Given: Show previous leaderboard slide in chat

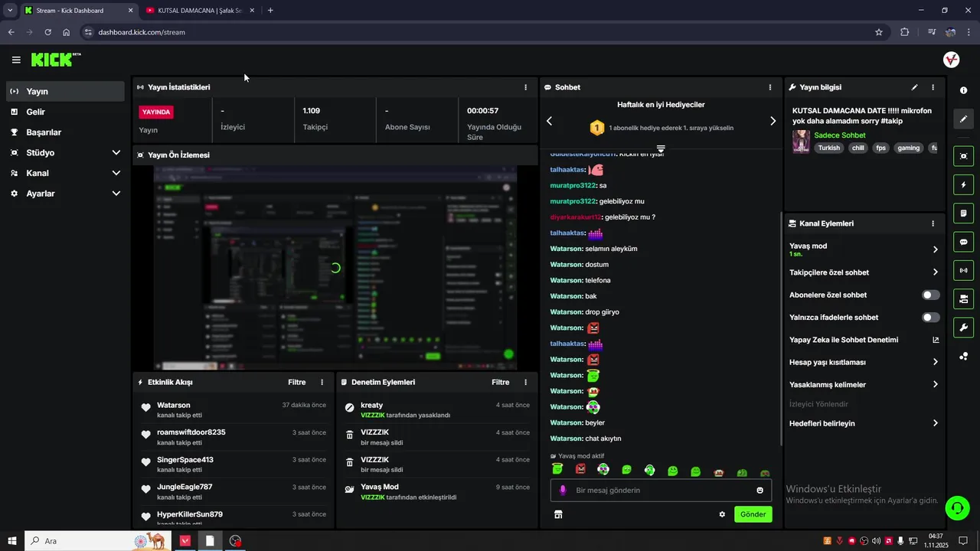Looking at the screenshot, I should pyautogui.click(x=549, y=121).
